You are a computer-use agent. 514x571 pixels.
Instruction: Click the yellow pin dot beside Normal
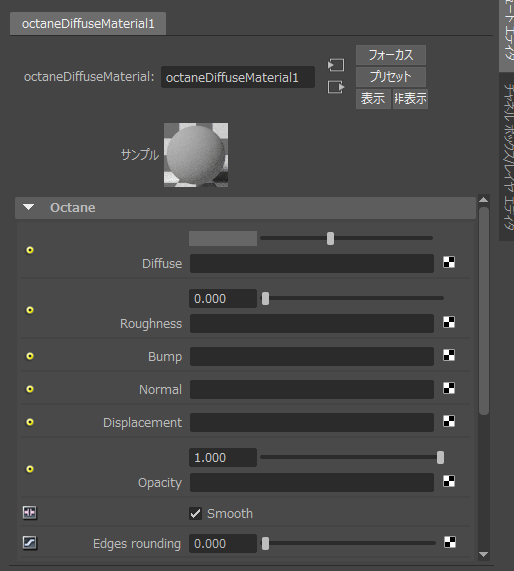click(x=30, y=389)
